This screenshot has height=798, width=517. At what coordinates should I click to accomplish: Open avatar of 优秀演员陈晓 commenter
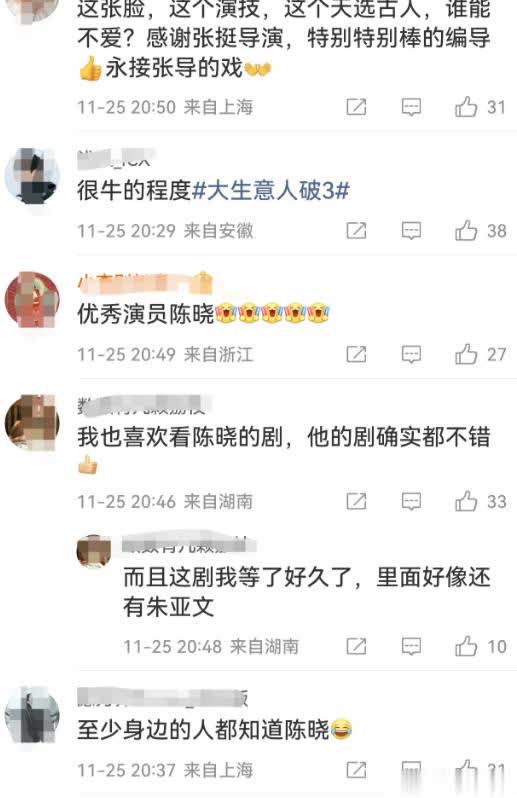pos(32,300)
